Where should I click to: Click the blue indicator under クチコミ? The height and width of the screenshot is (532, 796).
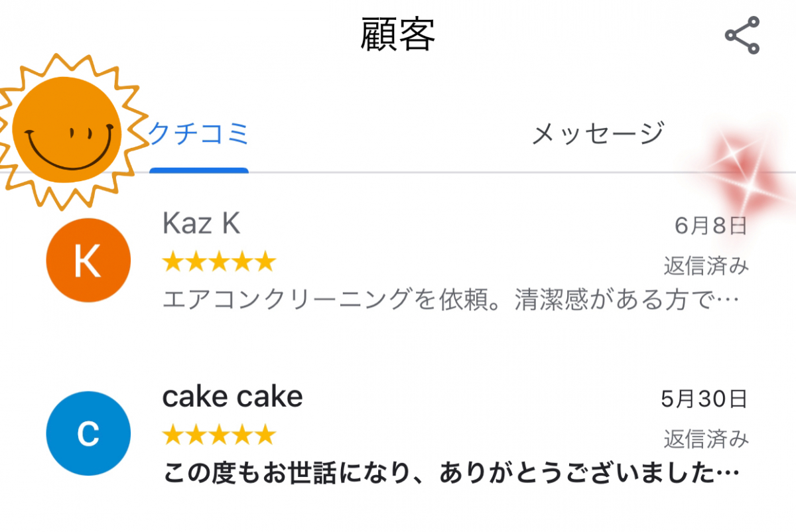(x=198, y=170)
